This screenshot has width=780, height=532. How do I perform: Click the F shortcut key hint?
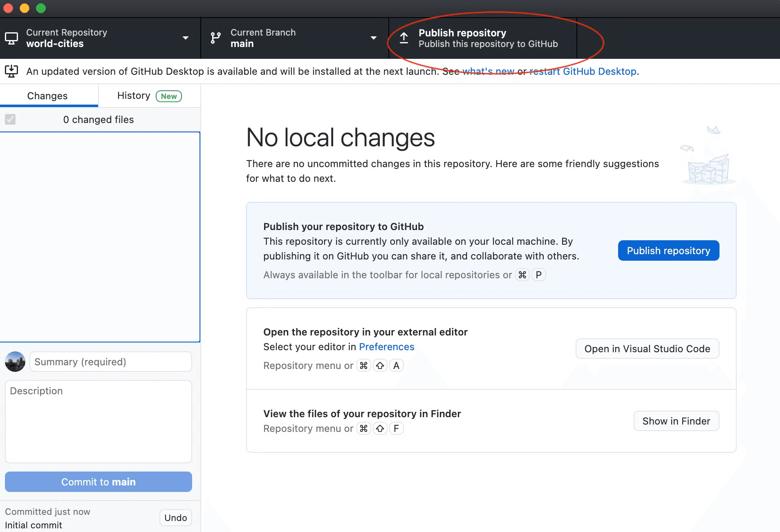coord(396,428)
